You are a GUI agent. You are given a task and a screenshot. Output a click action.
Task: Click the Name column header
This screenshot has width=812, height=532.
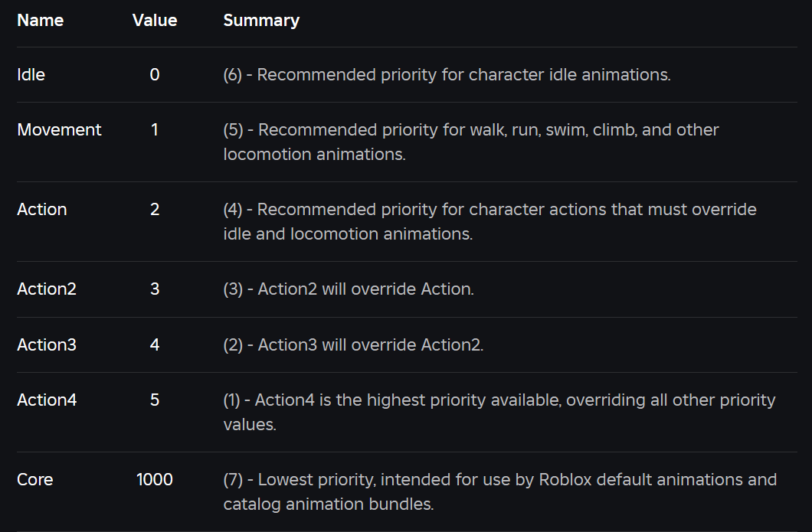tap(41, 20)
